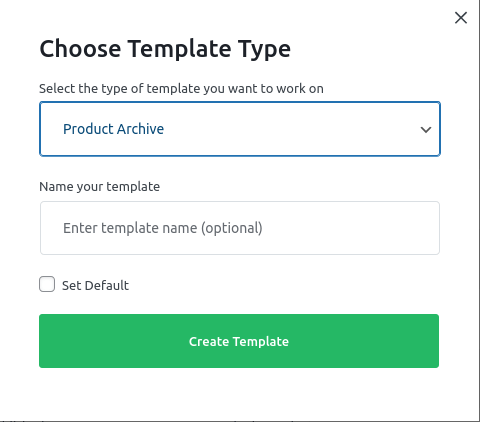
Task: Click the 'Name your template' label
Action: pyautogui.click(x=99, y=187)
